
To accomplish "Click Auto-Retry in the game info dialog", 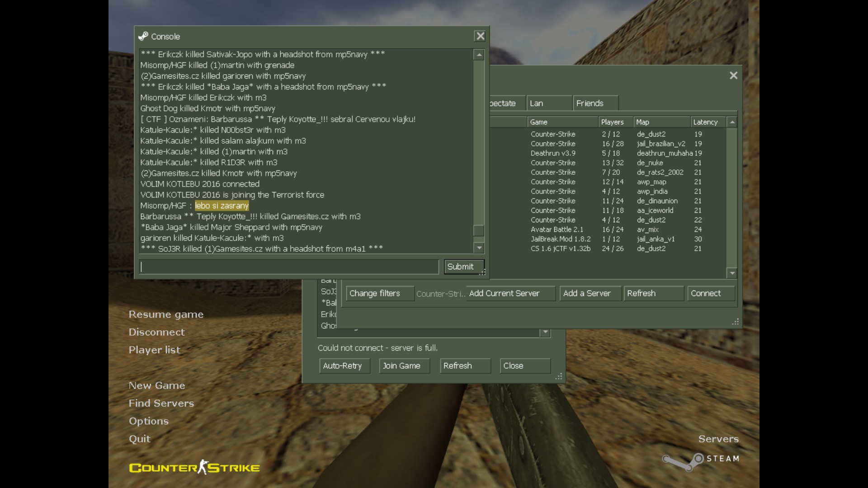I will click(x=344, y=366).
